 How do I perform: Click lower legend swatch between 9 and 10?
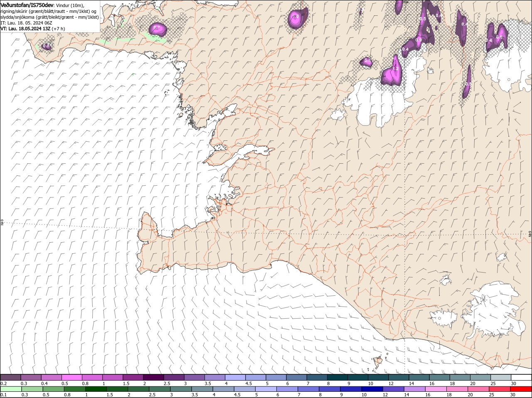351,389
